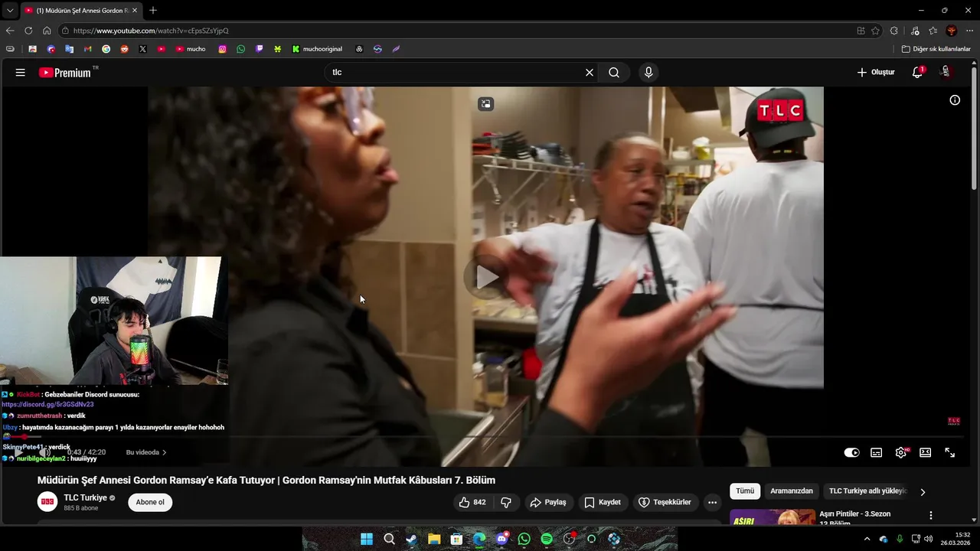Open the Reddit bookmark
The image size is (980, 551).
pos(124,49)
